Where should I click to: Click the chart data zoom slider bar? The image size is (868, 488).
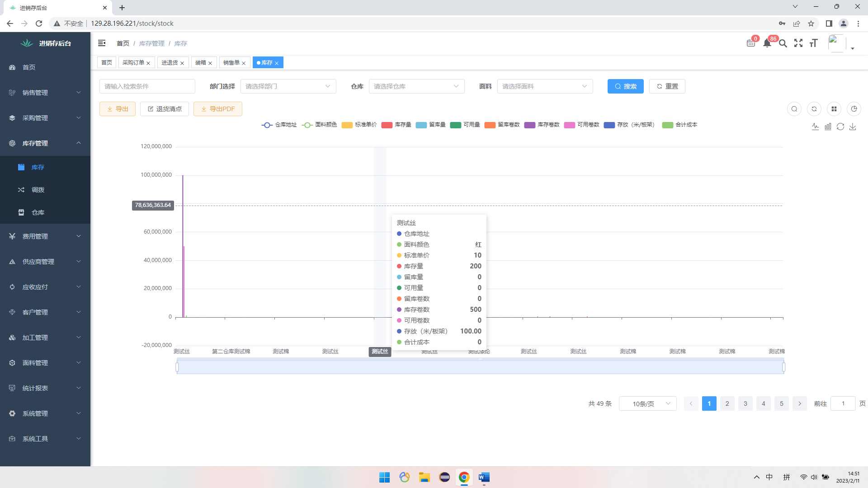pos(480,367)
